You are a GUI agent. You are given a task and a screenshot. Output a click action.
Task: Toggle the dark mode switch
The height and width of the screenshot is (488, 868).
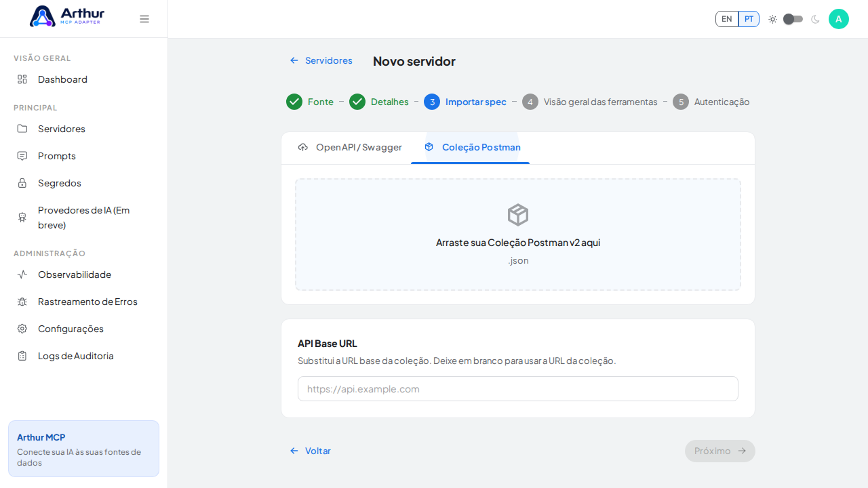tap(793, 19)
